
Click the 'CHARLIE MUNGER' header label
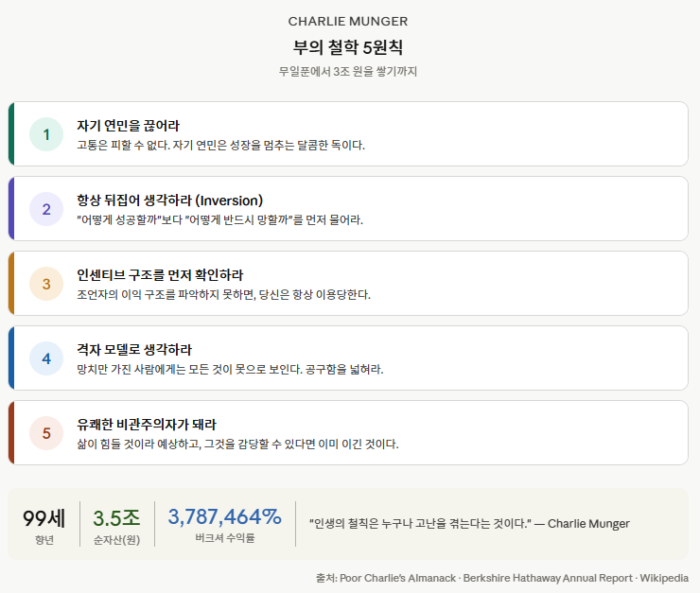pyautogui.click(x=348, y=21)
